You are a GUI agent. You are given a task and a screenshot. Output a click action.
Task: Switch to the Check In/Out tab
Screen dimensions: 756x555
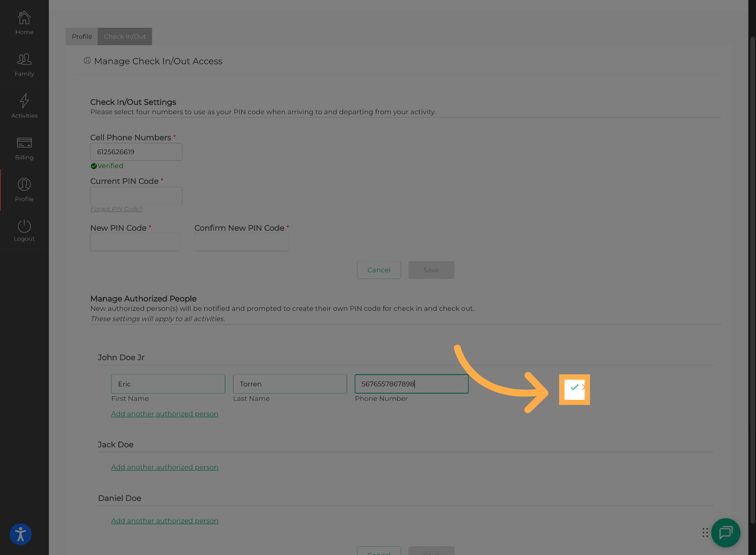pos(124,36)
